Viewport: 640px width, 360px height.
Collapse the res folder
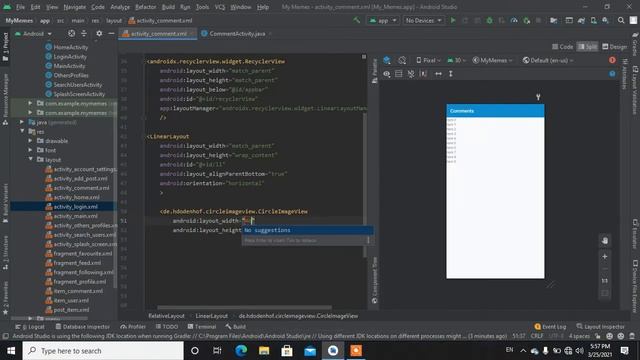(22, 131)
